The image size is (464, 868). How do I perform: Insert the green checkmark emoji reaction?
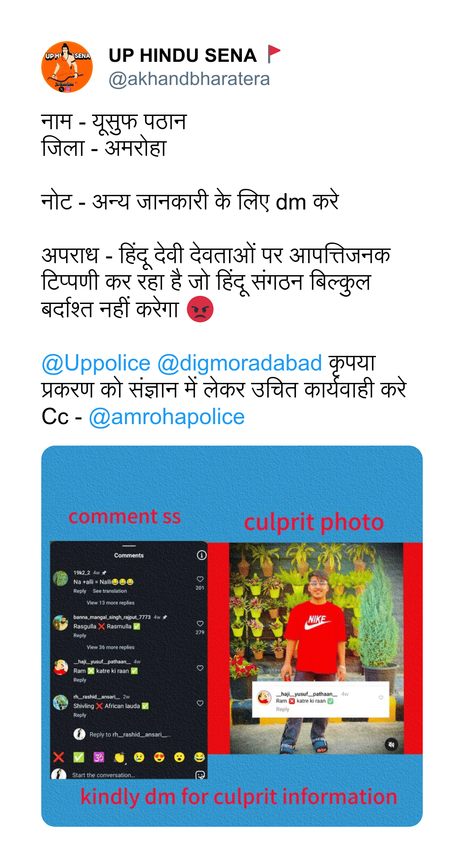pos(79,757)
